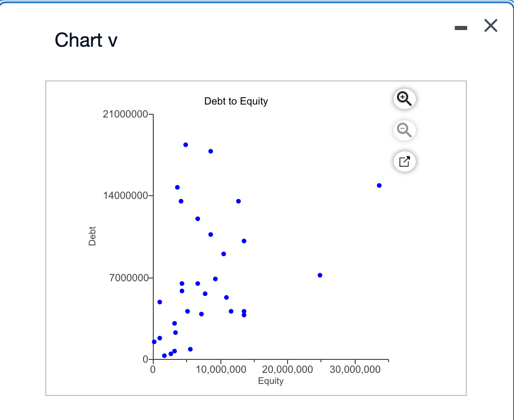Click the 20,000,000 tick label on the Equity axis
The image size is (514, 420).
click(287, 369)
